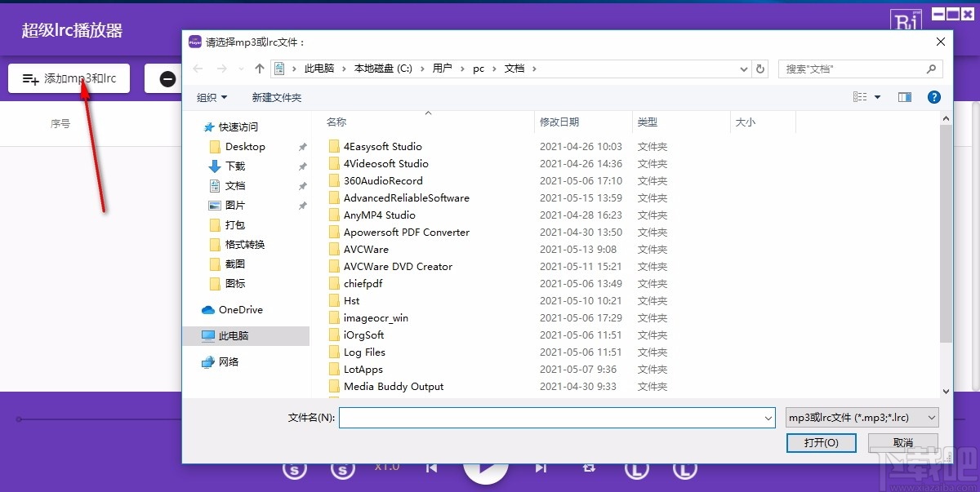Pin the Desktop quick access entry

[302, 146]
